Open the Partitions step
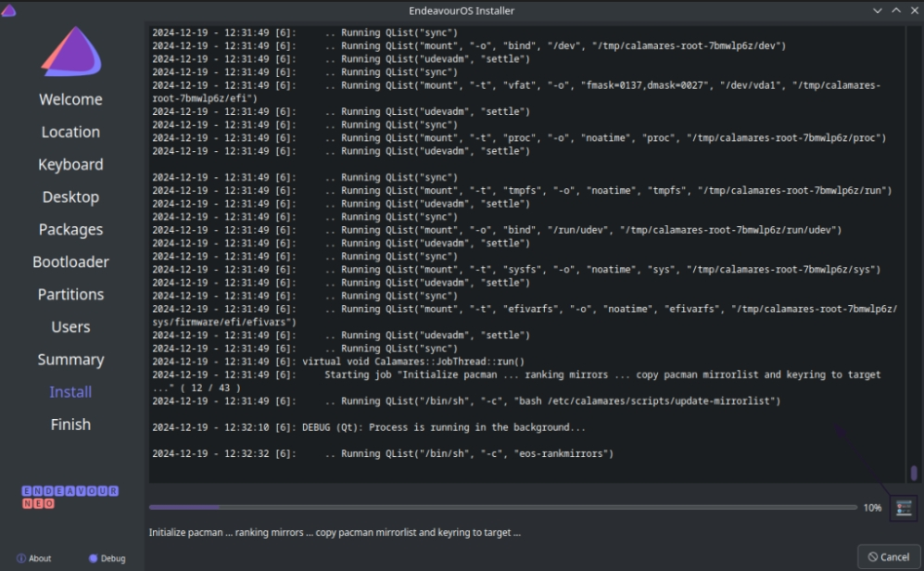This screenshot has width=924, height=571. 70,294
